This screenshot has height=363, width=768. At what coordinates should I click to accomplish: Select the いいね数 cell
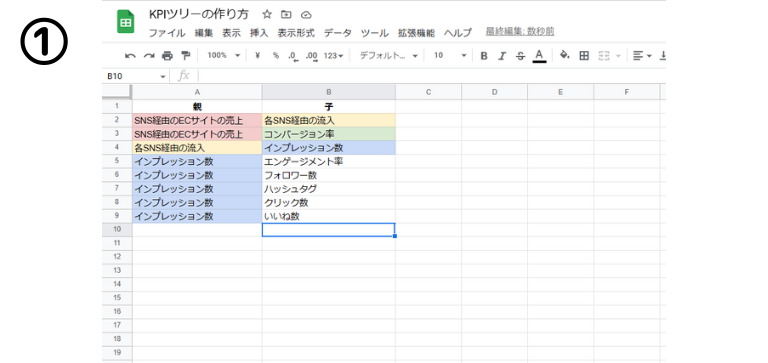[x=329, y=216]
